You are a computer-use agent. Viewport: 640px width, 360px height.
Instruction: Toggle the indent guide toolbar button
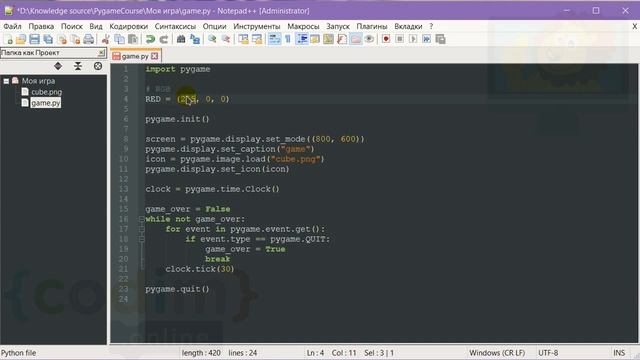tap(302, 39)
